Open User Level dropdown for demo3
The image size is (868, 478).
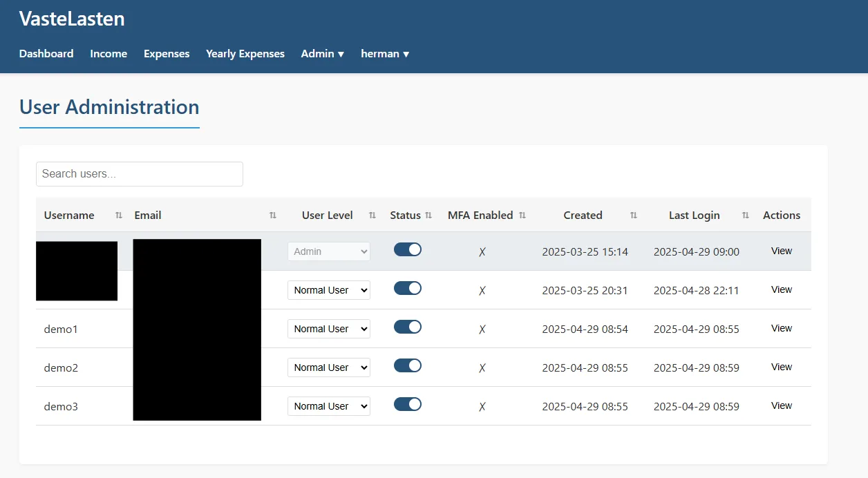pos(329,406)
